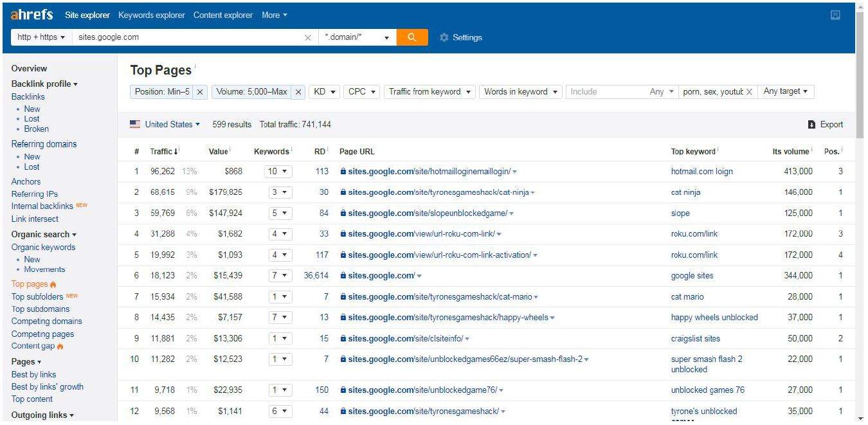Click the Export download icon
Viewport: 868px width, 425px height.
coord(811,125)
